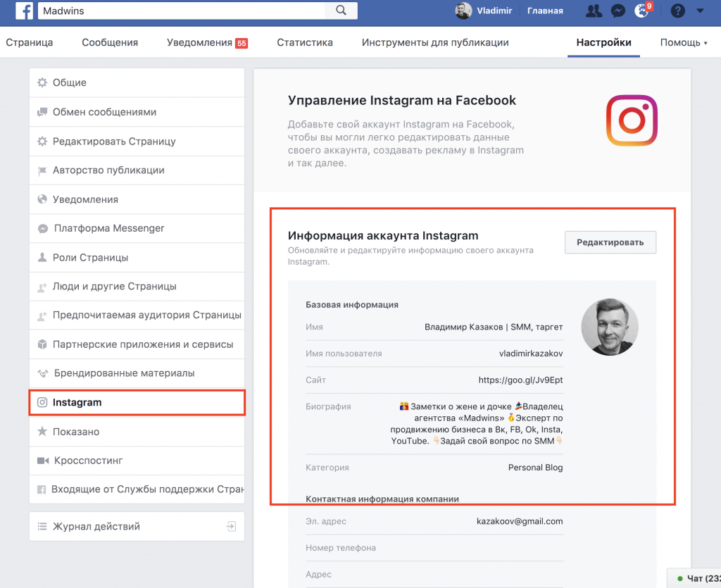Open Обмен сообщениями settings
Screen dimensions: 721x588
click(137, 112)
